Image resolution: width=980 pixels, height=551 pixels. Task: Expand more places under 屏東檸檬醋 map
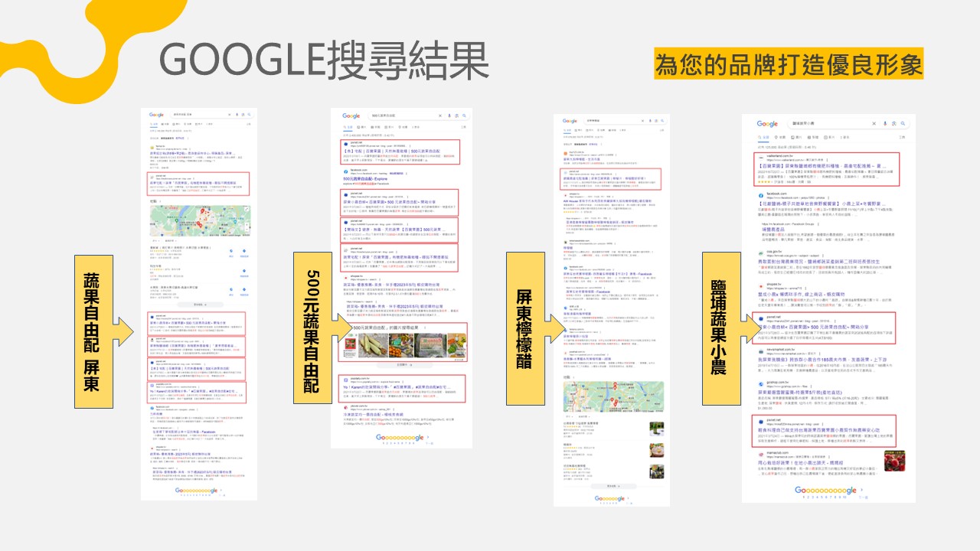click(612, 485)
